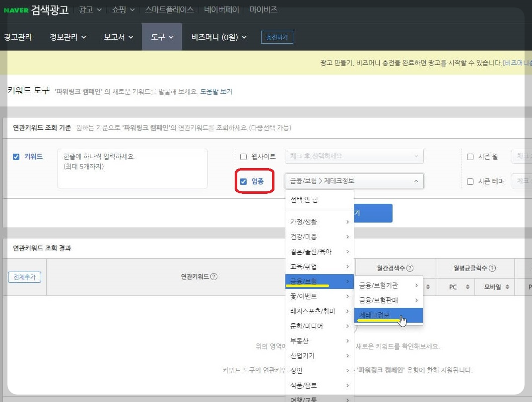Select 가정/생활 category
This screenshot has width=532, height=402.
(320, 222)
